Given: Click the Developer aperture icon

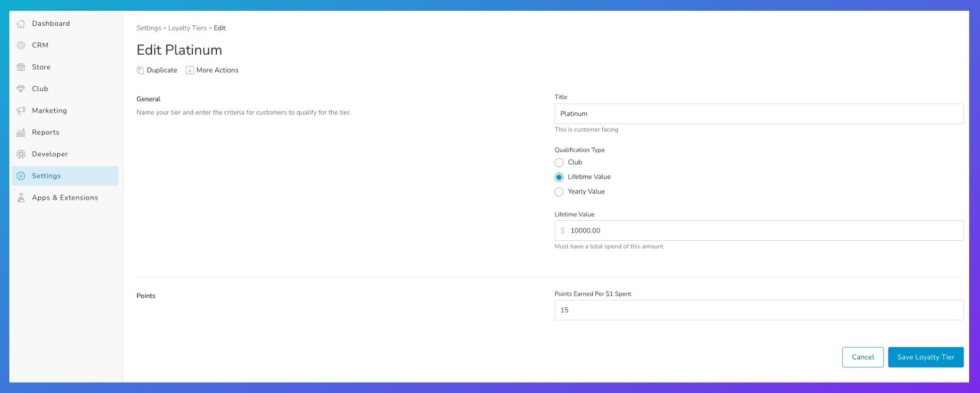Looking at the screenshot, I should [21, 154].
